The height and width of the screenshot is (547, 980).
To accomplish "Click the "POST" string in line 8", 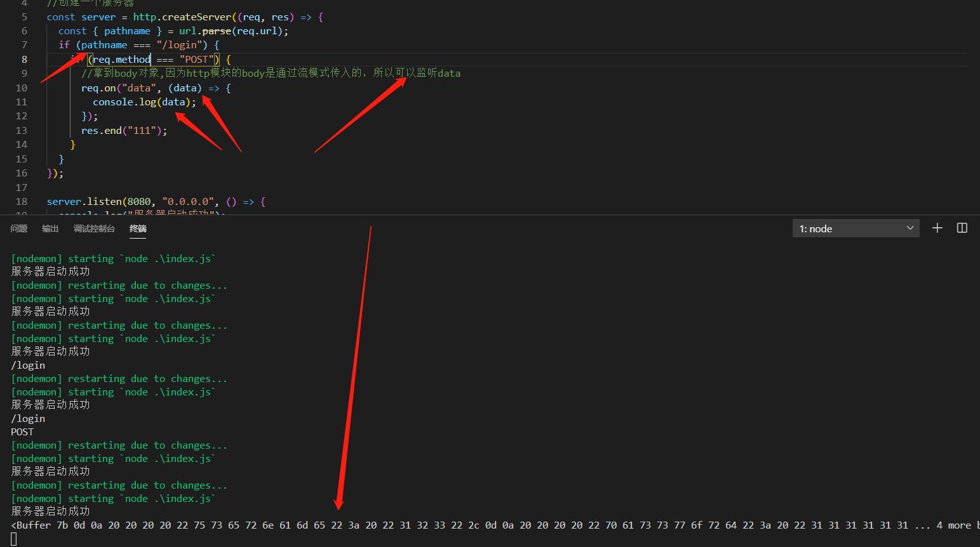I will coord(196,59).
